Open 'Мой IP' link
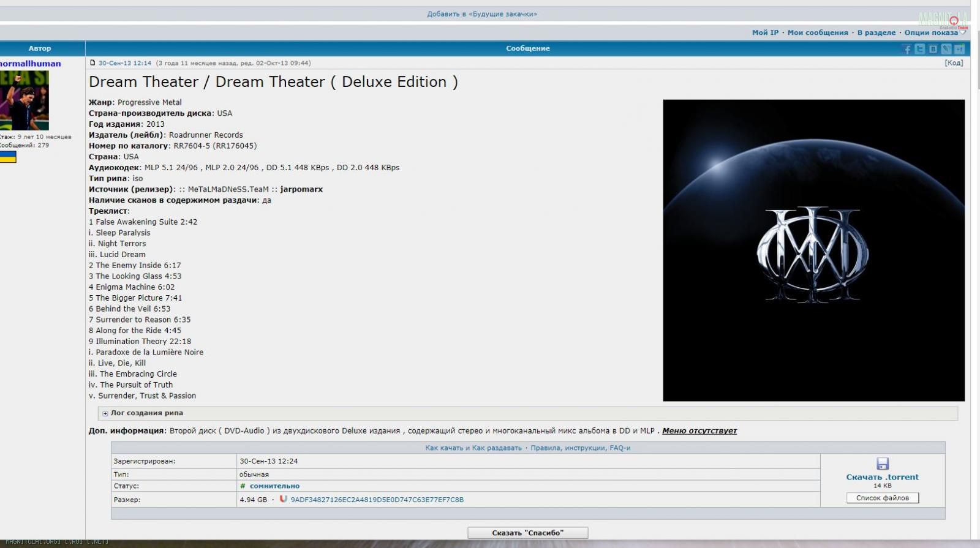Viewport: 980px width, 548px height. (765, 32)
